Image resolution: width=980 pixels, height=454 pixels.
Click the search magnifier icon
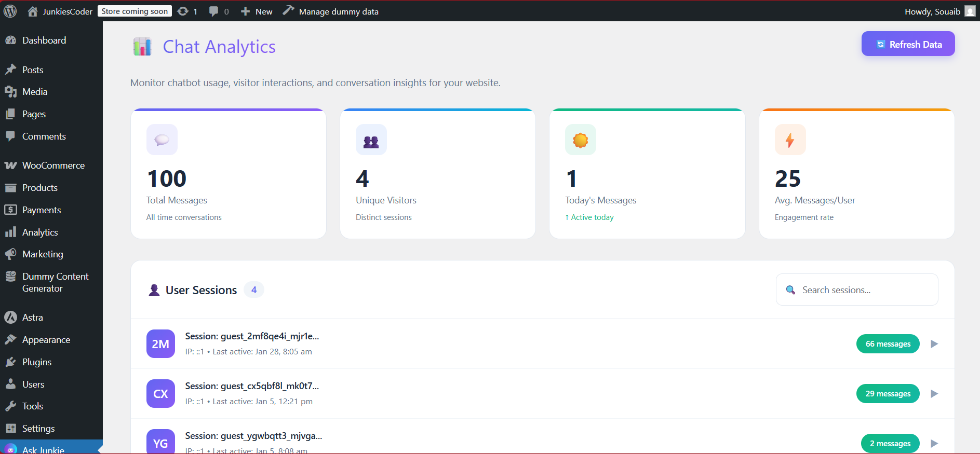(x=790, y=290)
